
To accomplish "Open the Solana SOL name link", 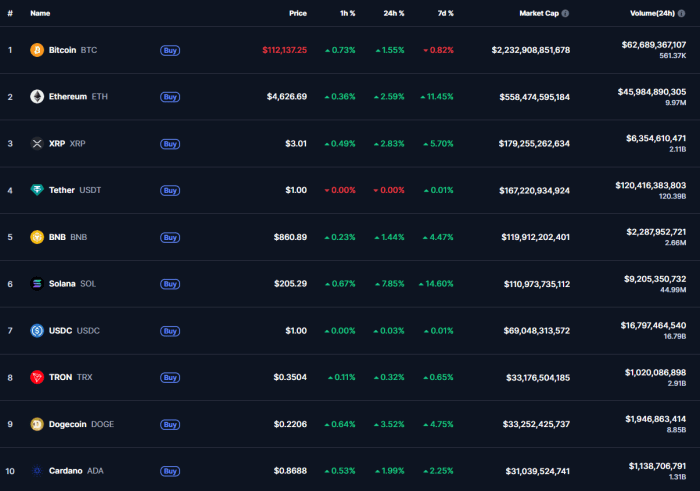I will pos(72,283).
